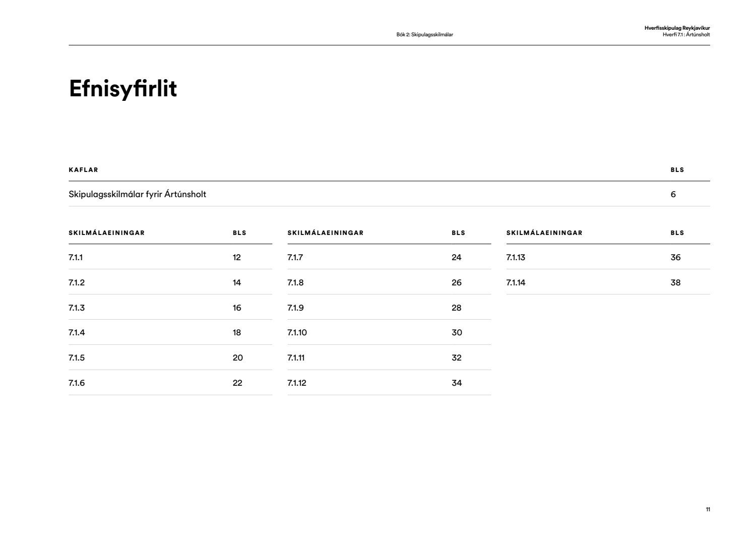Navigate to section 7.1.6
The width and height of the screenshot is (756, 535).
tap(77, 383)
